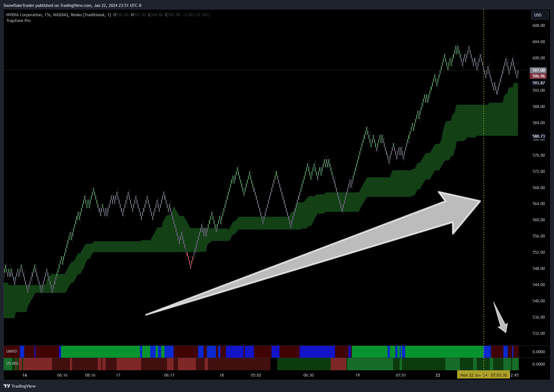Click the C597.00 close value
This screenshot has width=554, height=392.
(173, 15)
